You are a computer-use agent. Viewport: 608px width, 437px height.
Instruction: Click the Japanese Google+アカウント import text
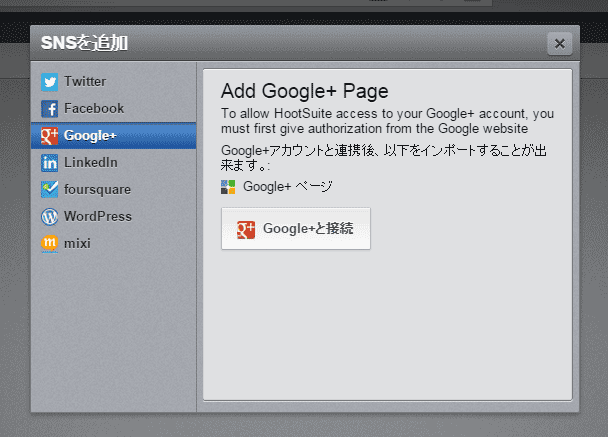[384, 157]
